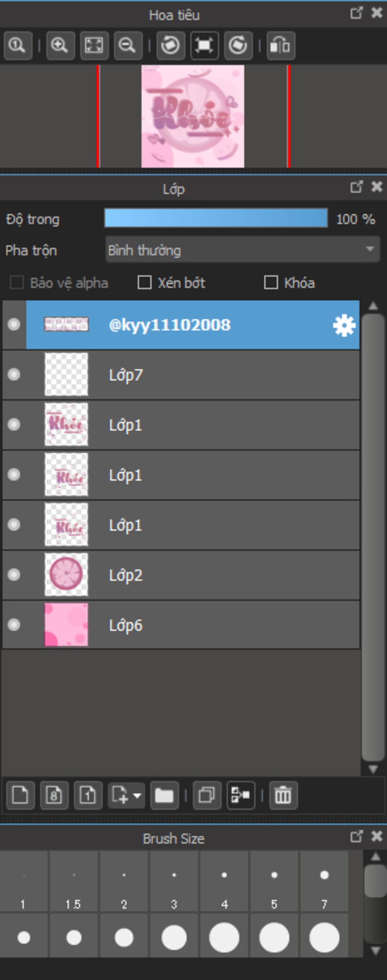
Task: Adjust the Độ trong opacity slider
Action: pyautogui.click(x=216, y=218)
